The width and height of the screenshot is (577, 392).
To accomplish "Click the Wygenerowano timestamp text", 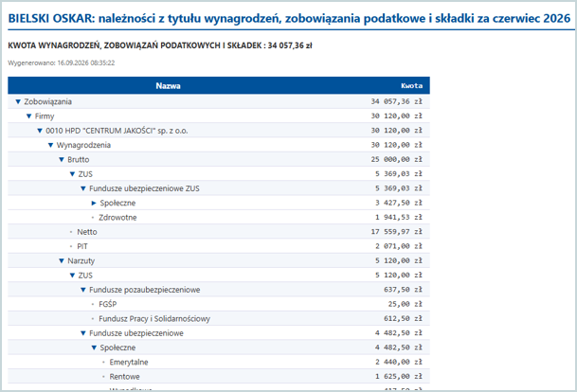I will [x=62, y=62].
